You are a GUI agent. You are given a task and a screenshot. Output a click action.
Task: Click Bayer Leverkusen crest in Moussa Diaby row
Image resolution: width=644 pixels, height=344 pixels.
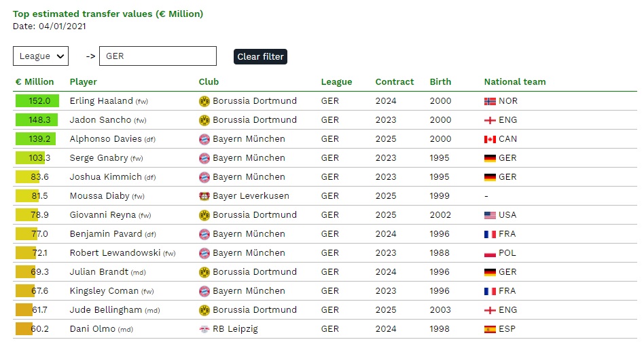[204, 196]
